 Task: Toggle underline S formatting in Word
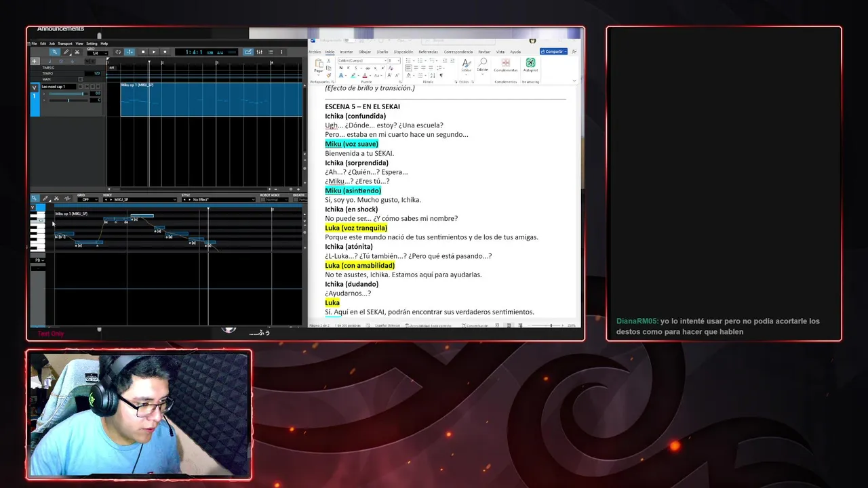coord(356,68)
